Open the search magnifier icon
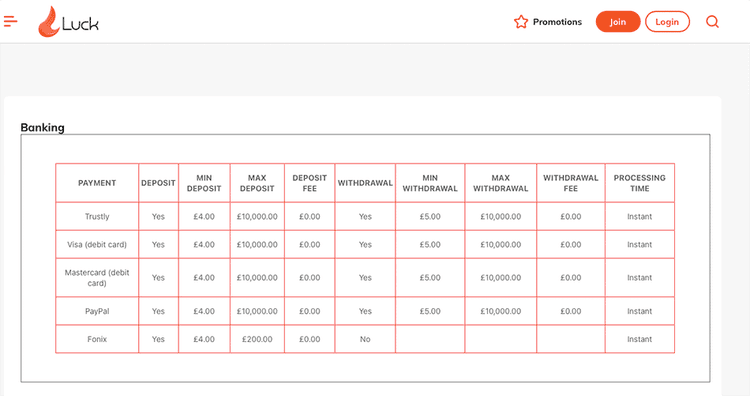Viewport: 750px width, 396px height. [712, 22]
